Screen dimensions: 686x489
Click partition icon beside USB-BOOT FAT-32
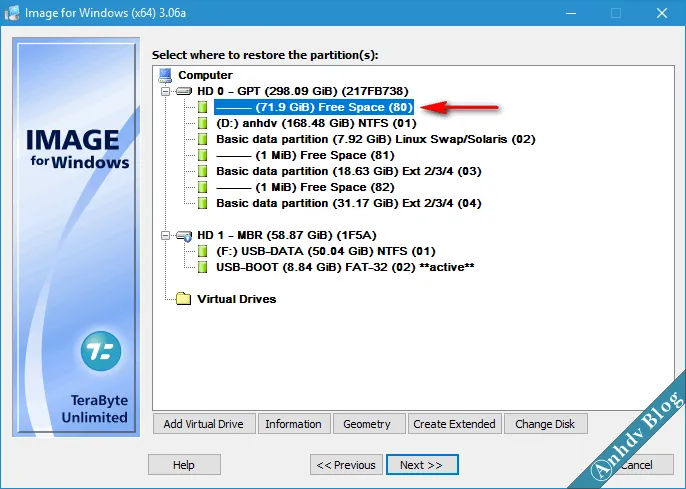click(202, 267)
